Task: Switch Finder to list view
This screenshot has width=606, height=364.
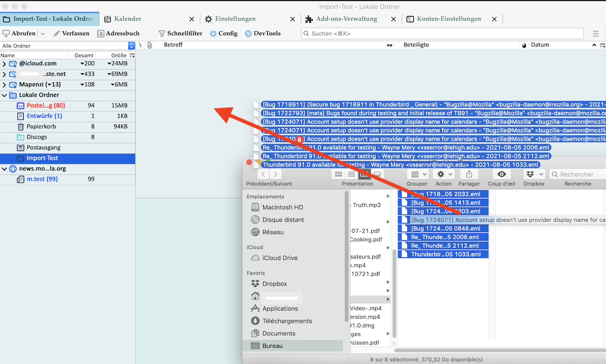Action: click(x=351, y=174)
